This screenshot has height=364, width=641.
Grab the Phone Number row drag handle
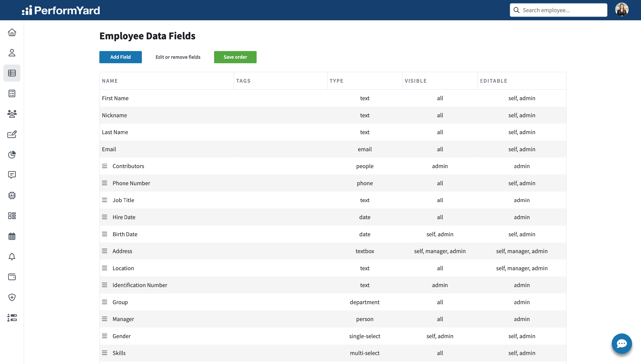pos(104,183)
